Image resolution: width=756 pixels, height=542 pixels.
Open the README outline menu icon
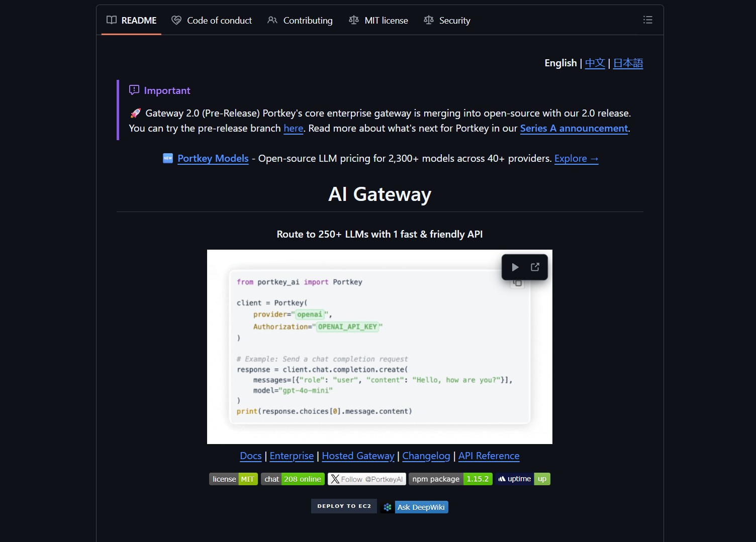[647, 20]
